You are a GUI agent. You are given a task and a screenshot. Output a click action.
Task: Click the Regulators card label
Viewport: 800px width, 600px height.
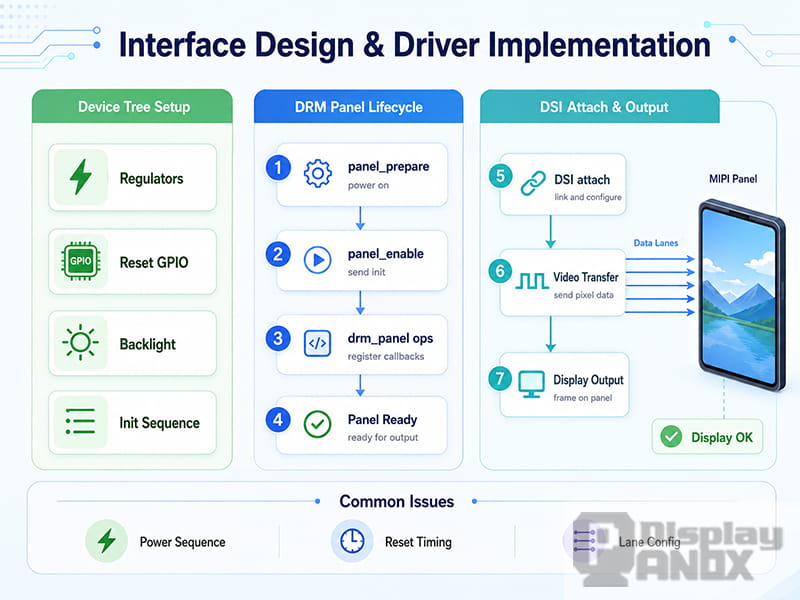pos(152,179)
